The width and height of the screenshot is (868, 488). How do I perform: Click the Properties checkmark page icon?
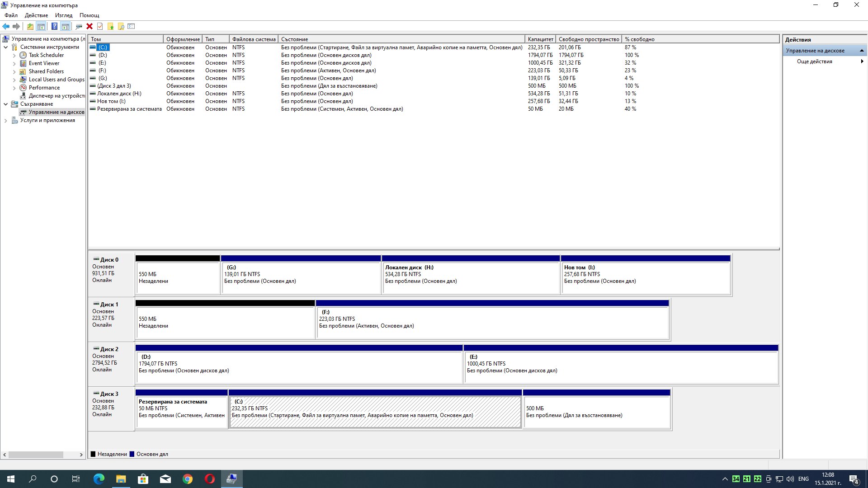coord(100,26)
